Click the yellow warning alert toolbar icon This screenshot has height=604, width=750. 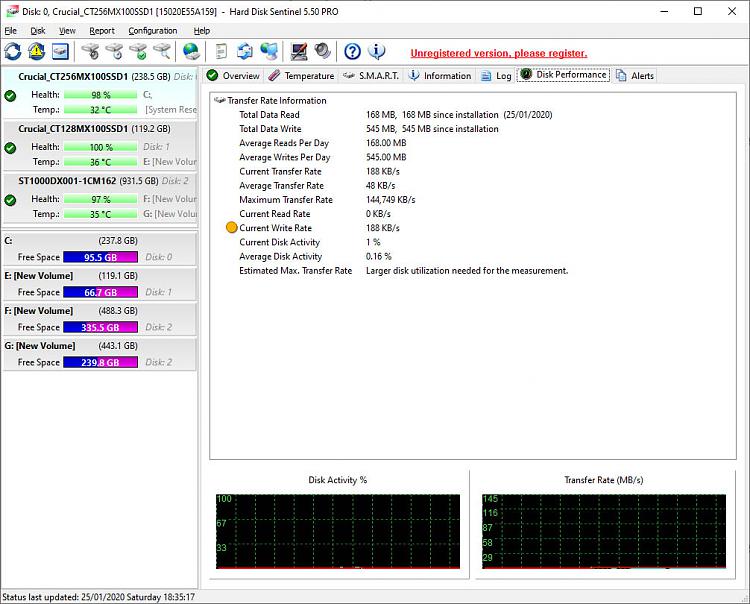coord(36,51)
